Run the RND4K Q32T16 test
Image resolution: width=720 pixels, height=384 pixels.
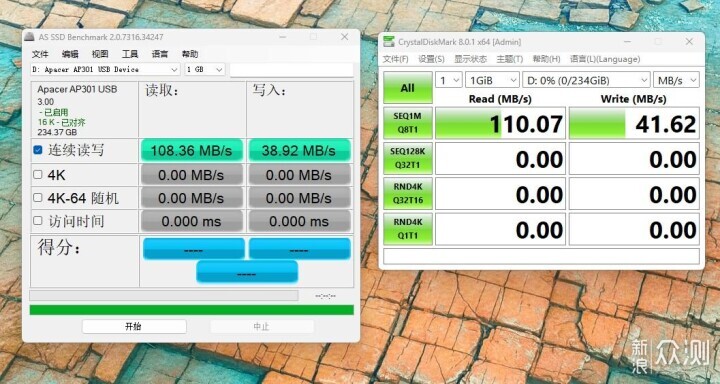click(x=408, y=193)
